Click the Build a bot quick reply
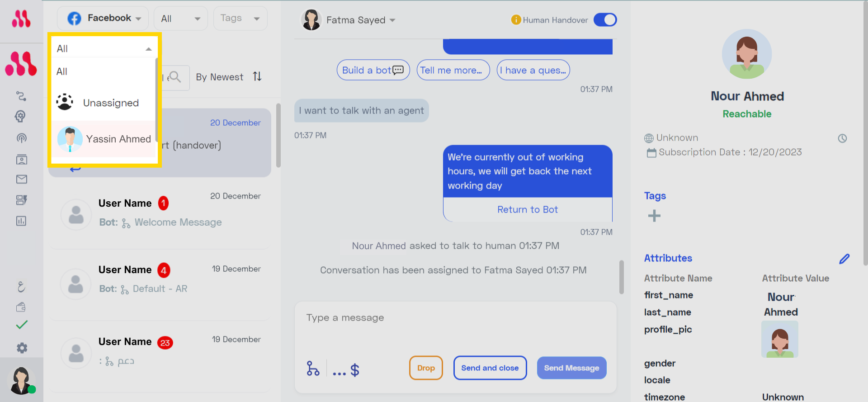 pos(373,70)
